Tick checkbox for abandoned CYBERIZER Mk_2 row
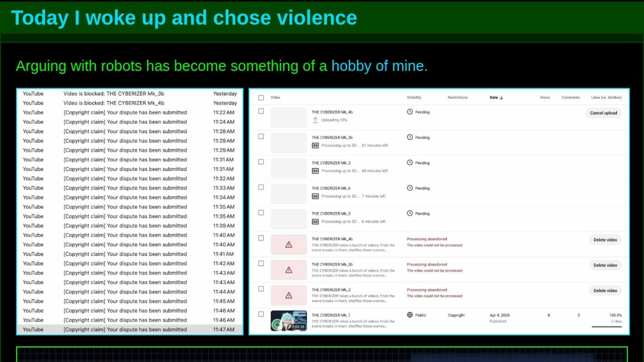644x362 pixels. click(261, 289)
